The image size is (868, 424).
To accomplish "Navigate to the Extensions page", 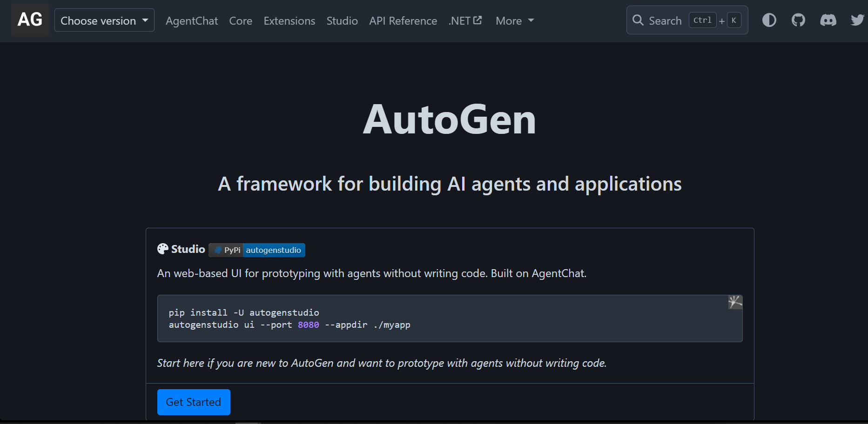I will [289, 21].
